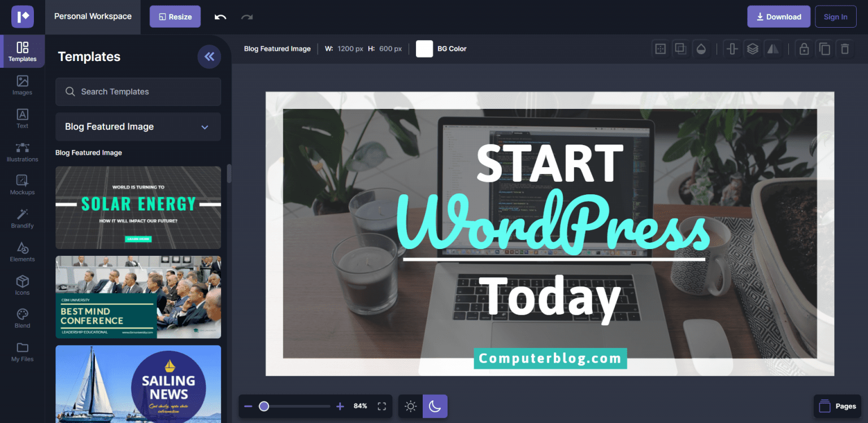Open the Blend sidebar panel
The width and height of the screenshot is (868, 423).
[23, 319]
